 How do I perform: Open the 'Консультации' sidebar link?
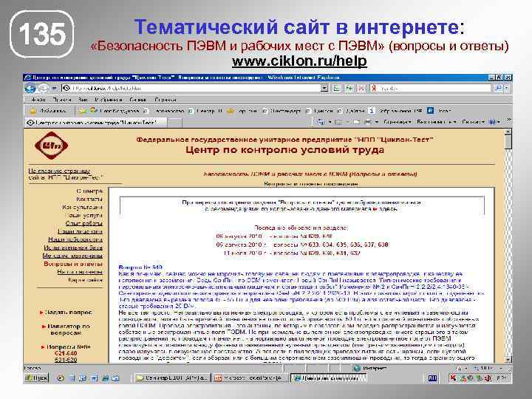pyautogui.click(x=82, y=207)
